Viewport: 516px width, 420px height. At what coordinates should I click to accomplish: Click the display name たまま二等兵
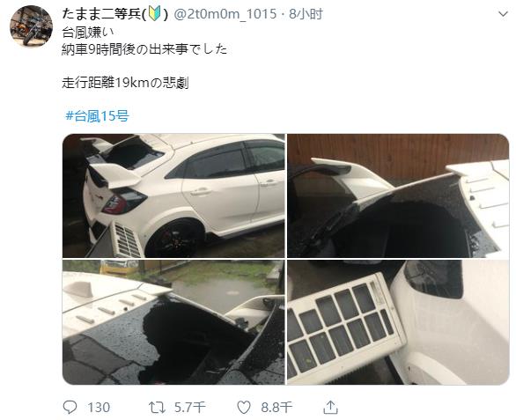pyautogui.click(x=101, y=14)
